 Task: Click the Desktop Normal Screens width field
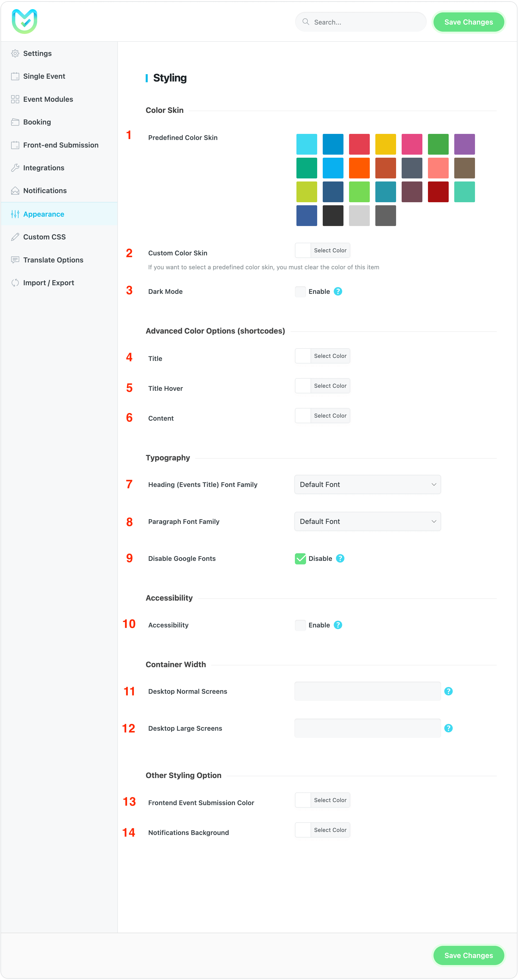click(x=368, y=691)
